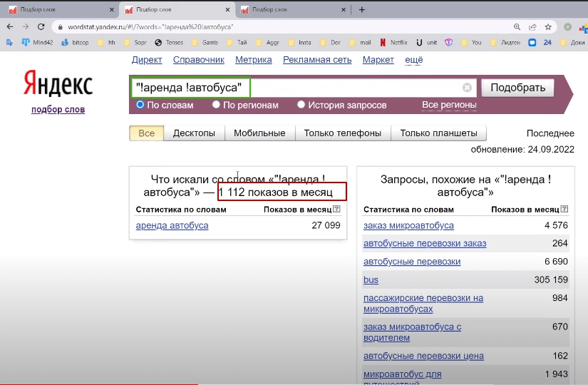The height and width of the screenshot is (385, 588).
Task: Open help icon in right table's Показов column
Action: 564,209
